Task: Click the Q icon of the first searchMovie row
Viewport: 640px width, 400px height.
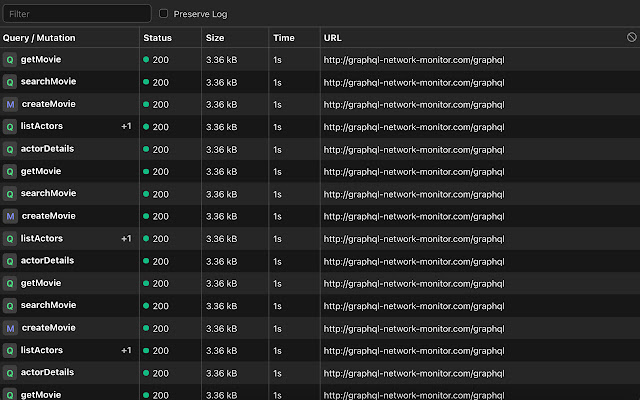Action: pos(10,82)
